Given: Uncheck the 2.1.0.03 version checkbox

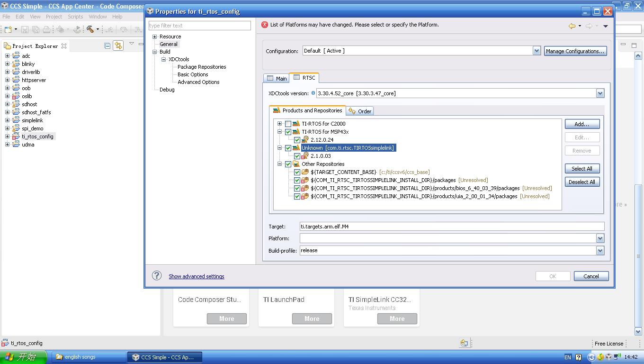Looking at the screenshot, I should click(x=297, y=156).
